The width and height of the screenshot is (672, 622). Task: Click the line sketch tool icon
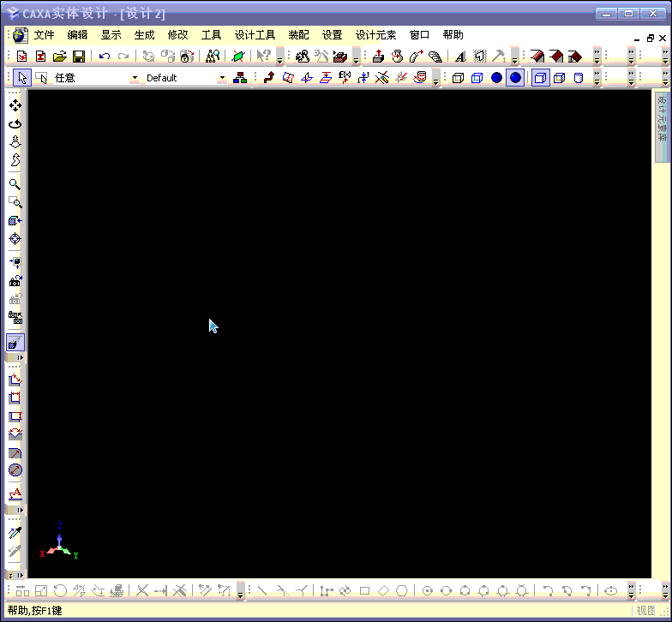(262, 591)
